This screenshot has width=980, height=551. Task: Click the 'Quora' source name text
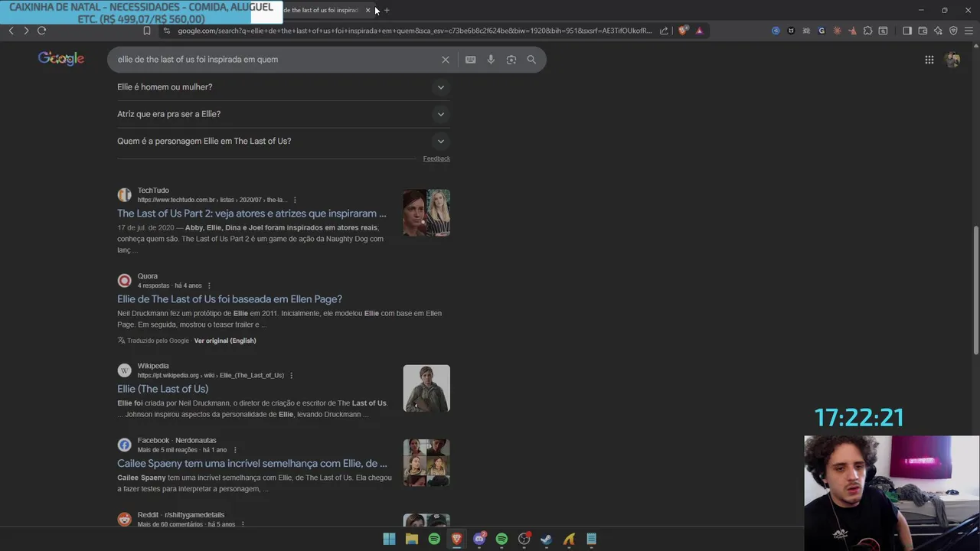(148, 276)
